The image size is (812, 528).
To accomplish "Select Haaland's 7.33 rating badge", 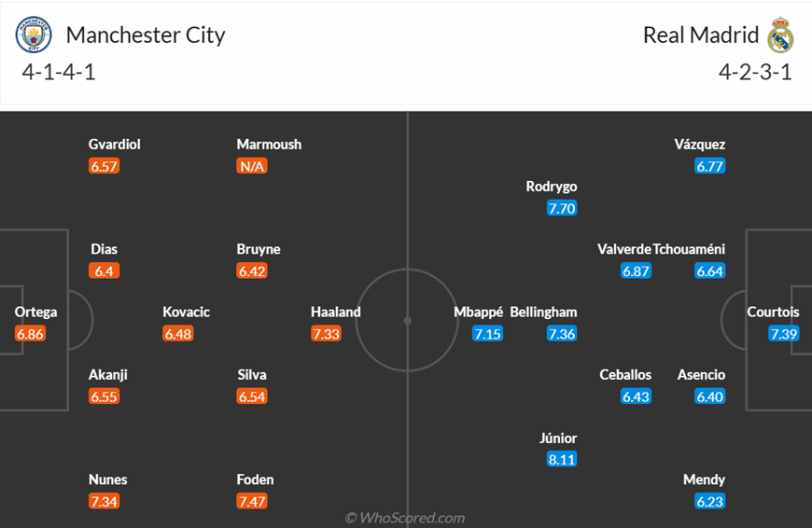I will click(327, 333).
